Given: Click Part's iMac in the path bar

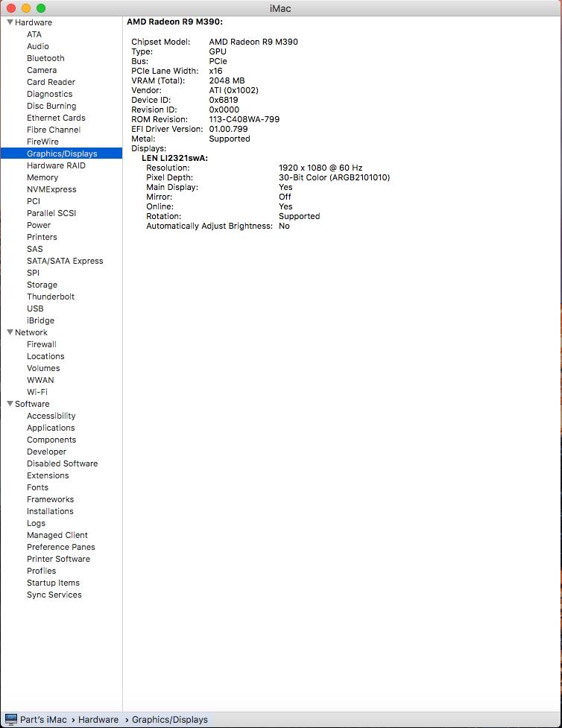Looking at the screenshot, I should tap(43, 720).
